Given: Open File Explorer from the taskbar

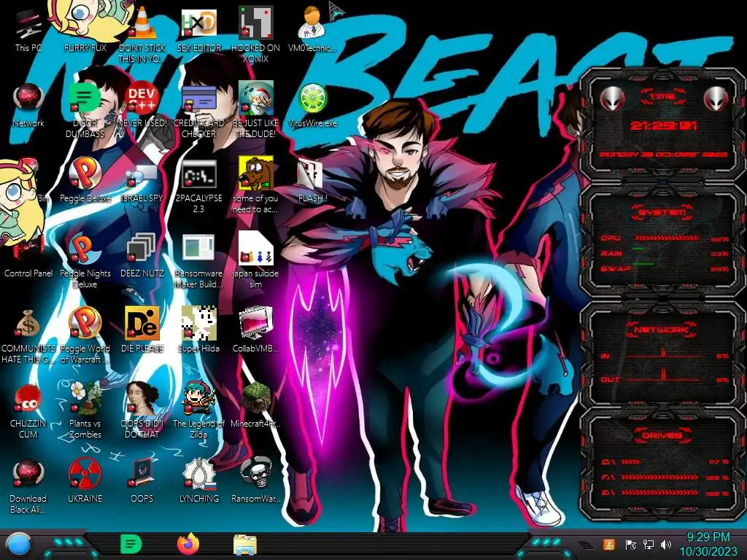Looking at the screenshot, I should [245, 545].
